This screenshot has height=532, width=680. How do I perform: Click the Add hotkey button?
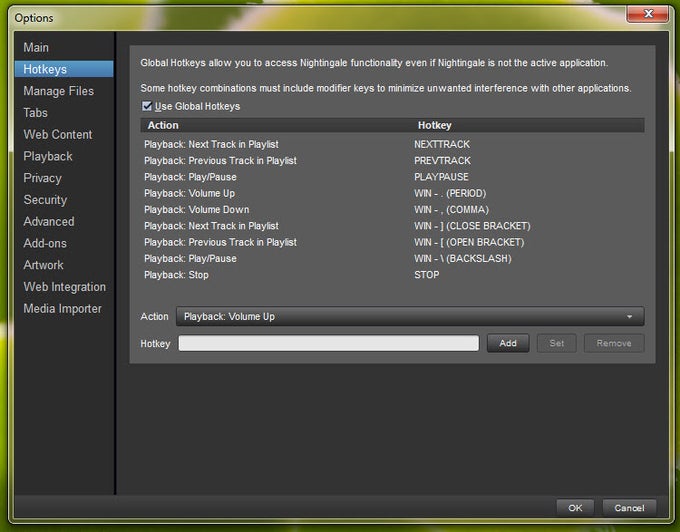tap(508, 343)
